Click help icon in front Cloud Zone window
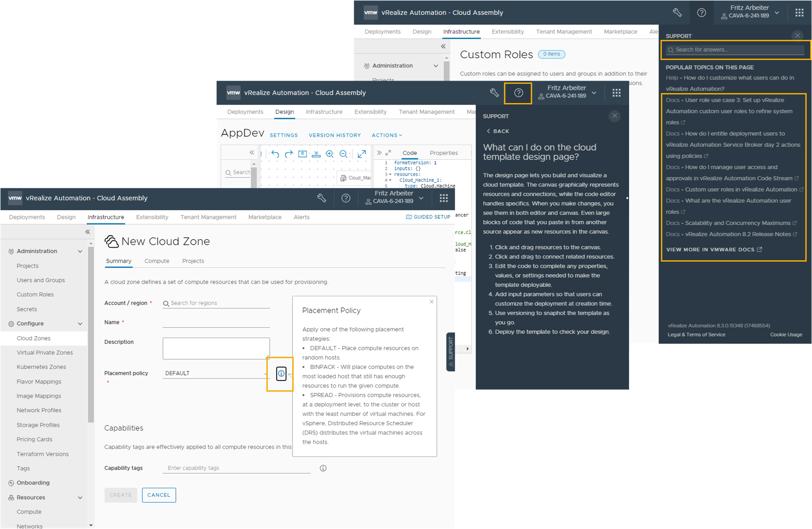 coord(346,198)
